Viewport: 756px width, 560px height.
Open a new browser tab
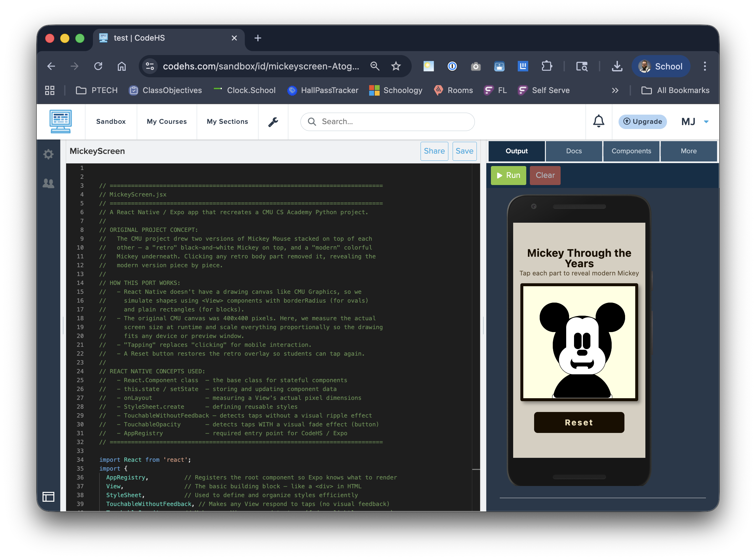click(258, 38)
